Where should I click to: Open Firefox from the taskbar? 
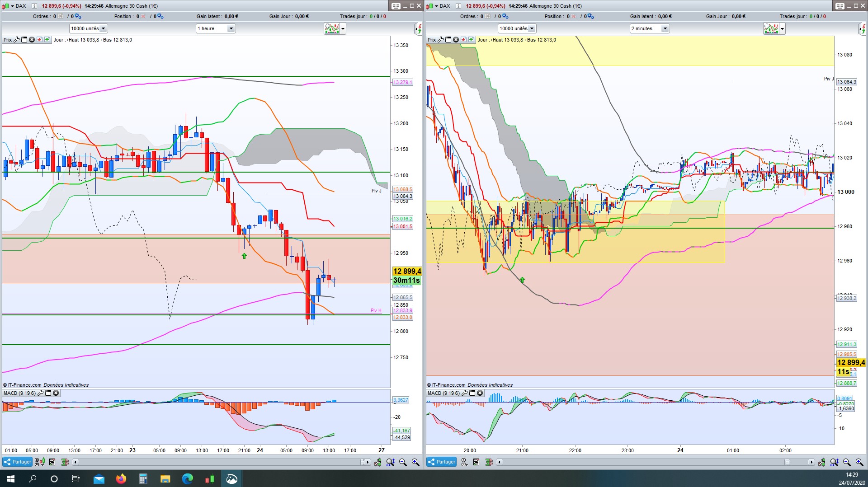[x=121, y=478]
